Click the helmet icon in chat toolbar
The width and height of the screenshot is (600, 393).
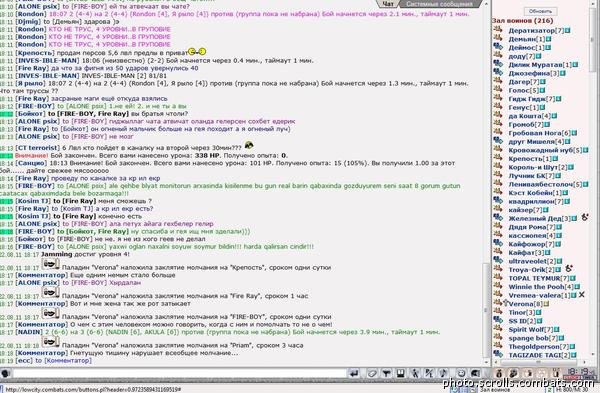(475, 373)
